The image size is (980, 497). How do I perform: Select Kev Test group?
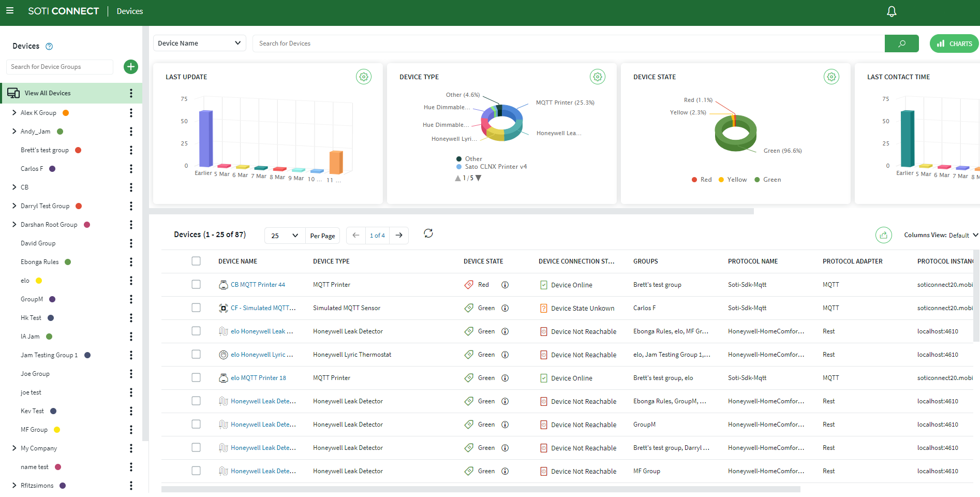click(32, 411)
